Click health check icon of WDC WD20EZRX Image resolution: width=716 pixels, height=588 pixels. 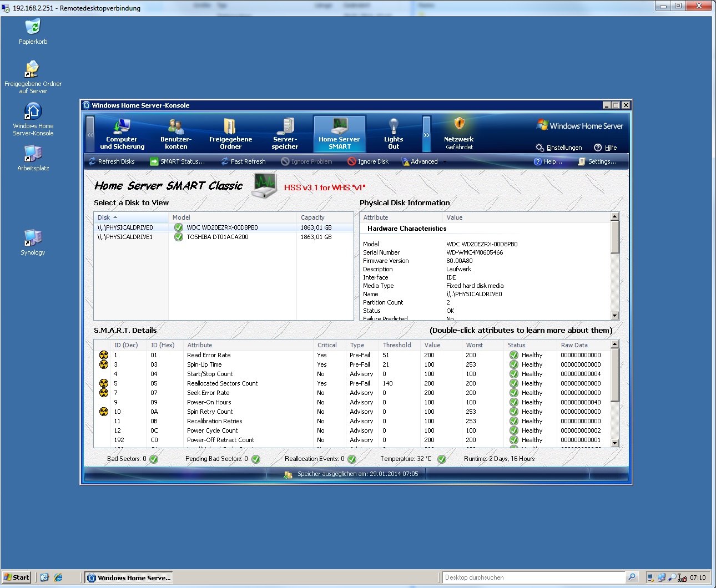pyautogui.click(x=179, y=227)
